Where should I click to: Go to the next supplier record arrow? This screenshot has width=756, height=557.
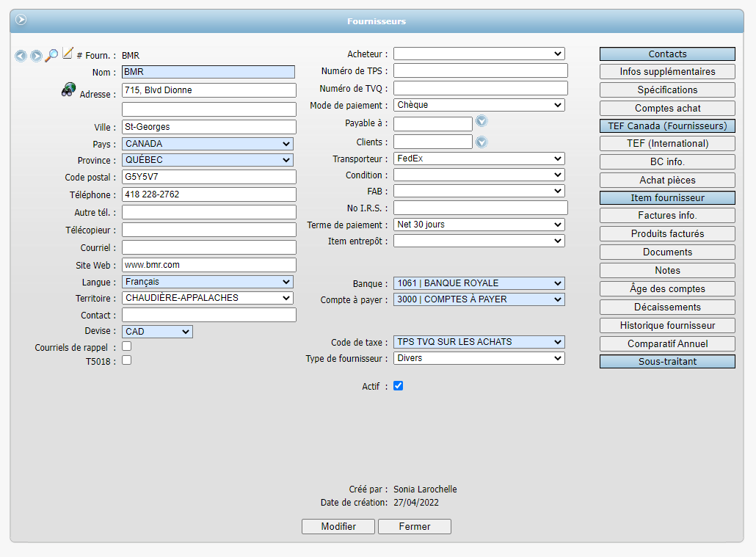tap(36, 56)
